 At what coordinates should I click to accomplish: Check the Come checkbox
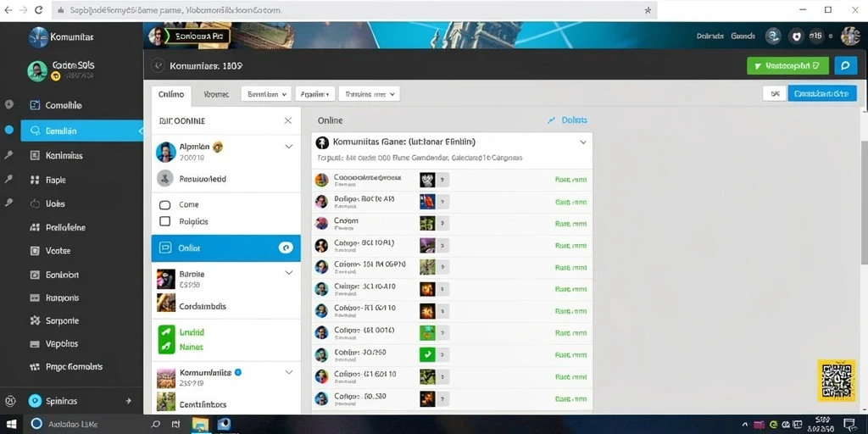(164, 205)
